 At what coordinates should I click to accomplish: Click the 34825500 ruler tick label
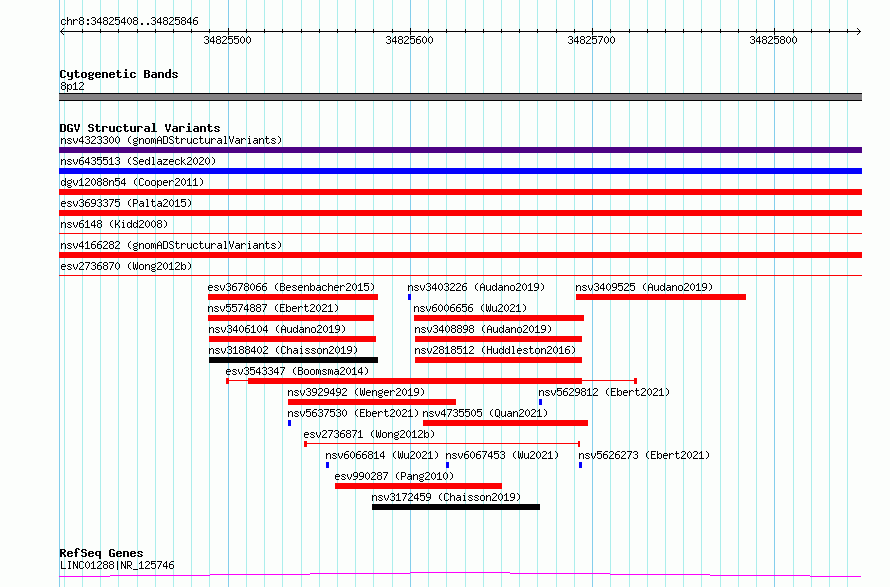227,40
